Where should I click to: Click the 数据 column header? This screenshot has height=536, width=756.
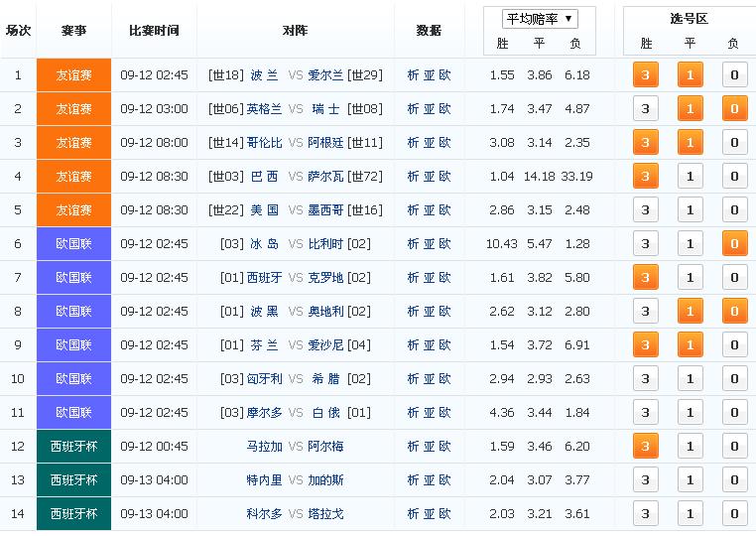429,31
